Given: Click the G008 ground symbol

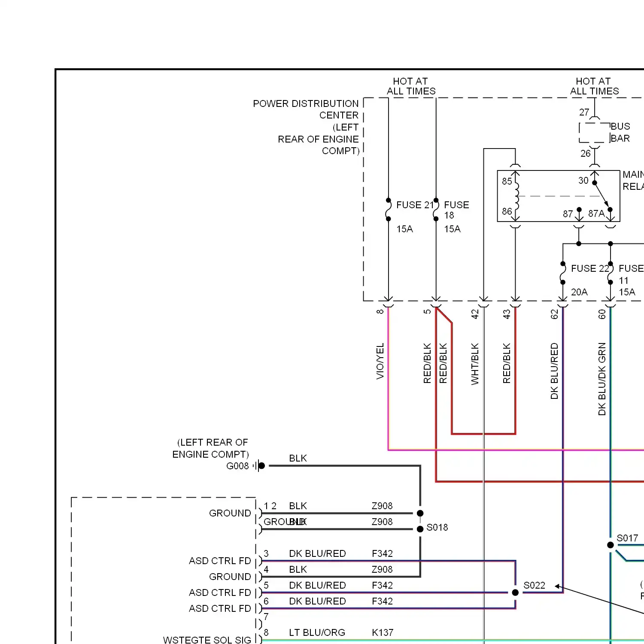Looking at the screenshot, I should (259, 466).
